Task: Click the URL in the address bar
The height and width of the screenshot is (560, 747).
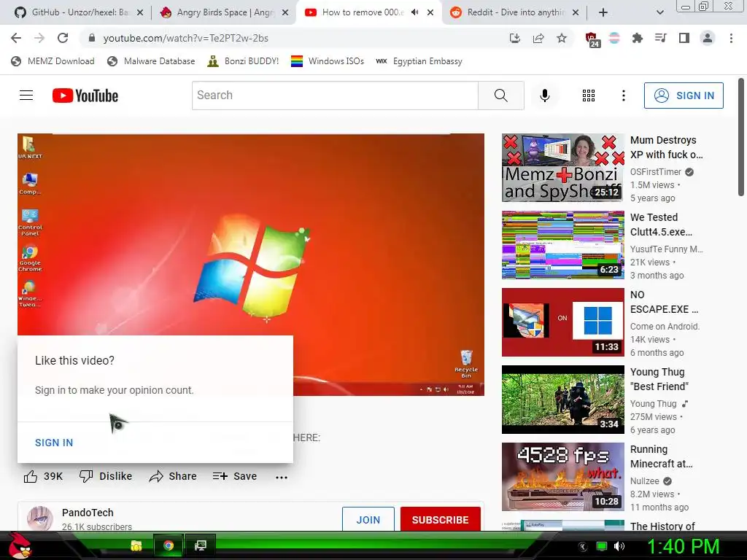Action: [x=186, y=38]
